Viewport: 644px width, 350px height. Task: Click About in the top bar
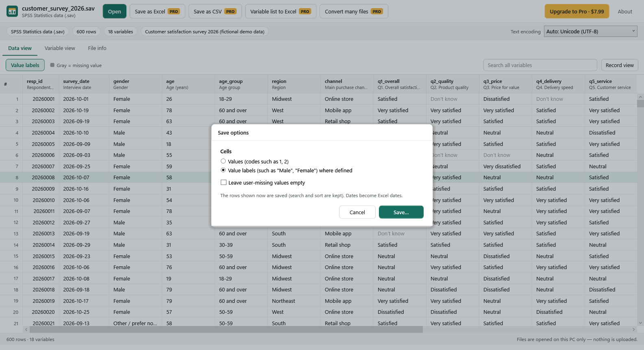tap(625, 11)
